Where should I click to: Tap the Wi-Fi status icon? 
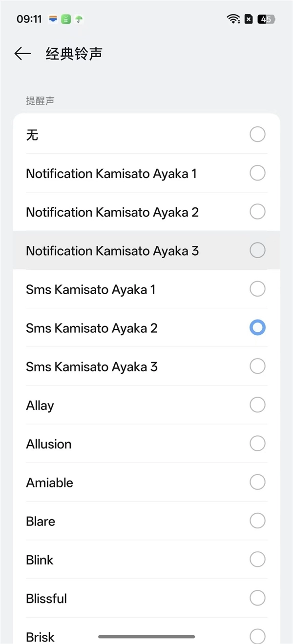[x=233, y=19]
